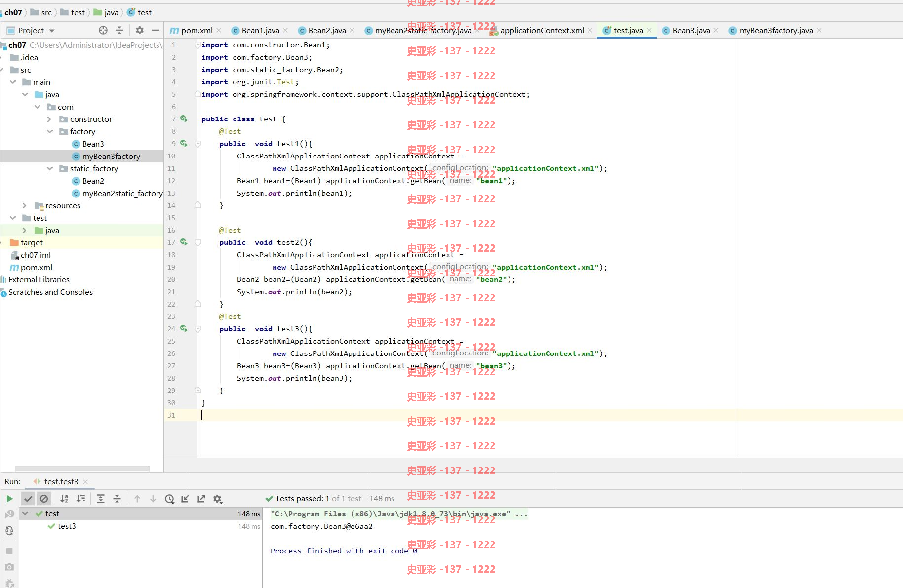The height and width of the screenshot is (588, 903).
Task: Fold the imports block
Action: tap(198, 45)
